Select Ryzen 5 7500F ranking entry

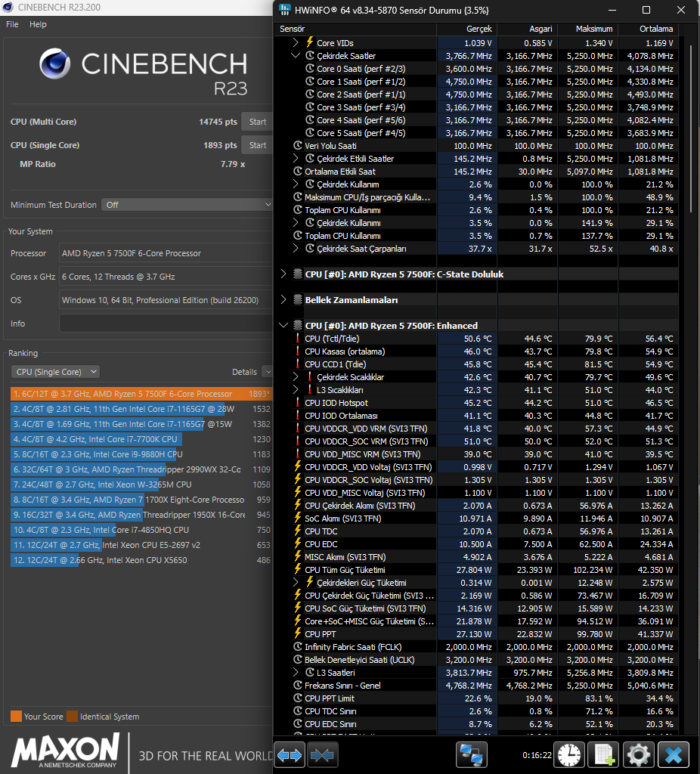pos(141,393)
